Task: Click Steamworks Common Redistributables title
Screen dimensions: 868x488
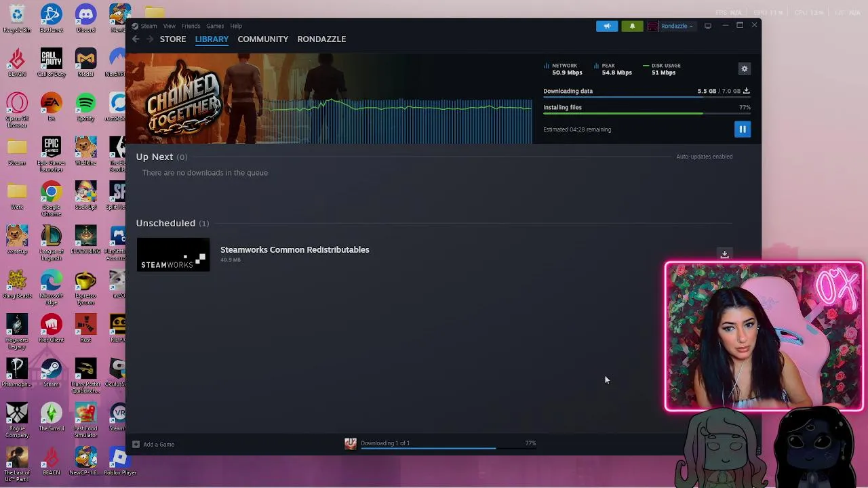Action: pos(294,249)
